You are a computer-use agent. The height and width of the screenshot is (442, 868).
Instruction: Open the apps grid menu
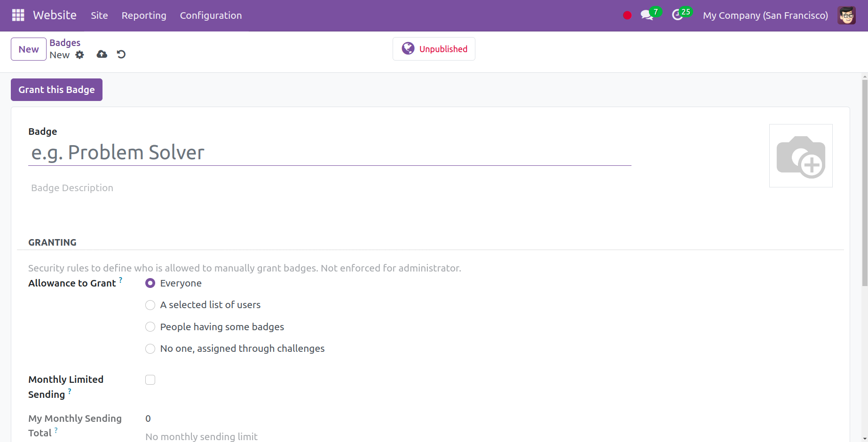[x=18, y=15]
